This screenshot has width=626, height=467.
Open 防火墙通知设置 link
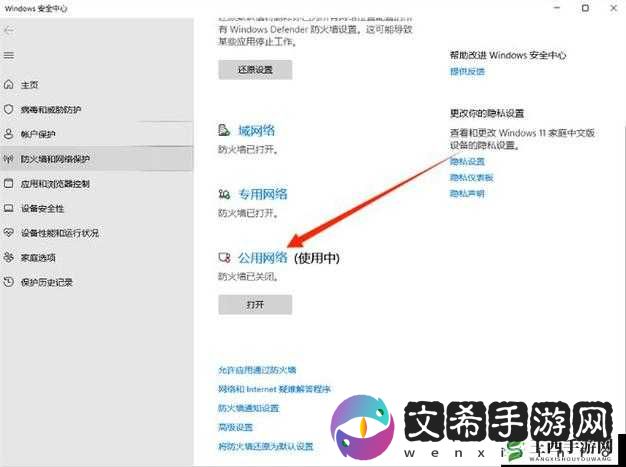tap(249, 408)
